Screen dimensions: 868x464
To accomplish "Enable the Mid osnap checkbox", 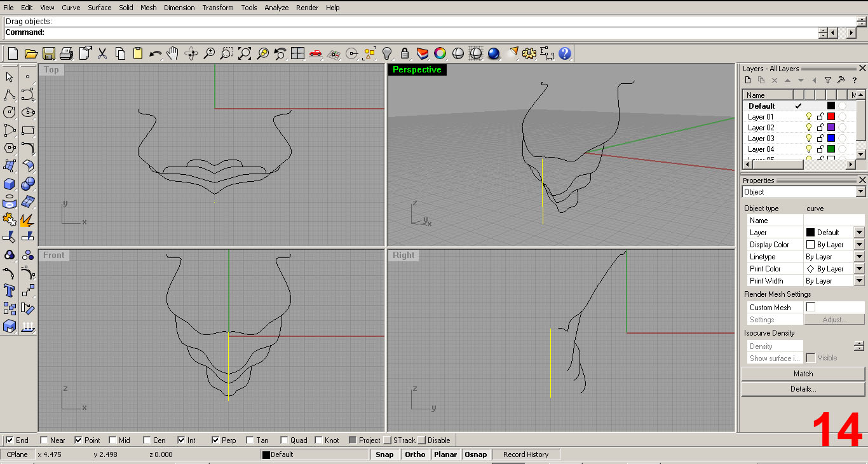I will [113, 440].
